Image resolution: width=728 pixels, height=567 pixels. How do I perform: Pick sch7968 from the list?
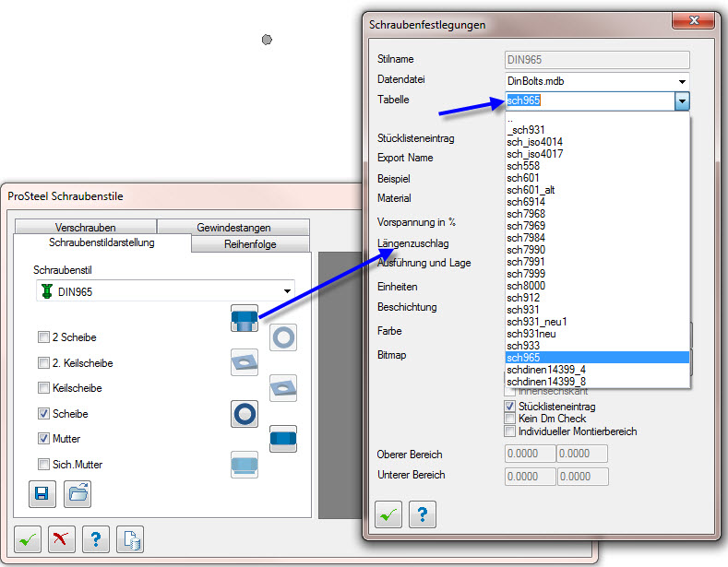coord(597,214)
